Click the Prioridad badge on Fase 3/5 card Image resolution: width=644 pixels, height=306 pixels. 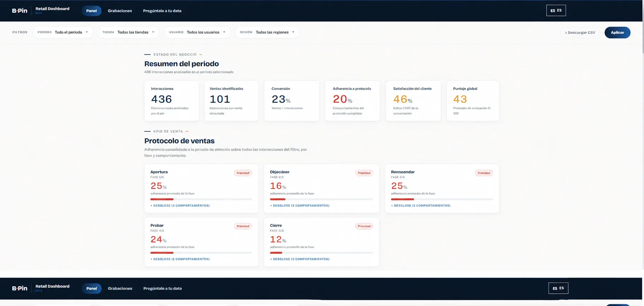[x=484, y=173]
